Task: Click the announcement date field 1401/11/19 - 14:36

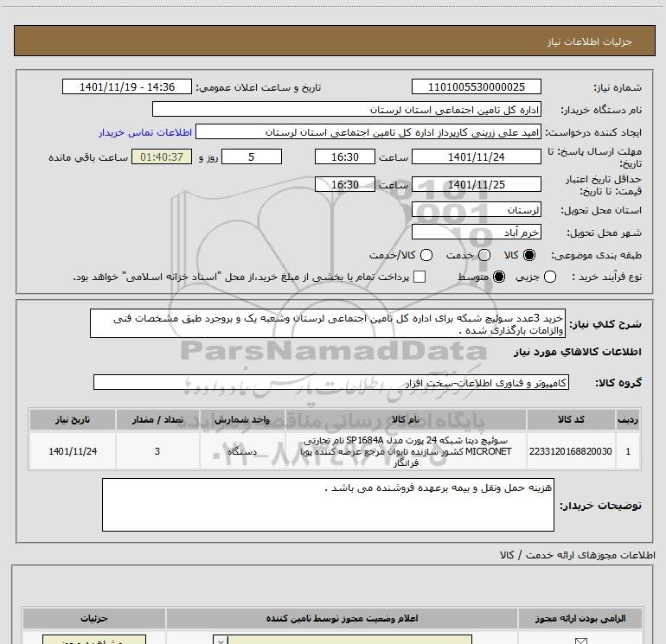Action: pos(127,87)
